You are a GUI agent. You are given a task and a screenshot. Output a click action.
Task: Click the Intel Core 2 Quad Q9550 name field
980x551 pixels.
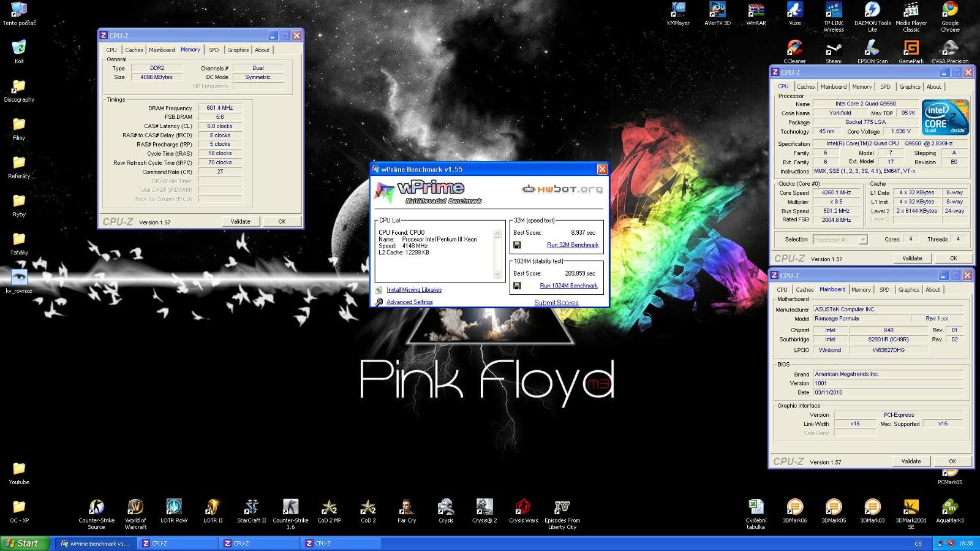[x=865, y=104]
